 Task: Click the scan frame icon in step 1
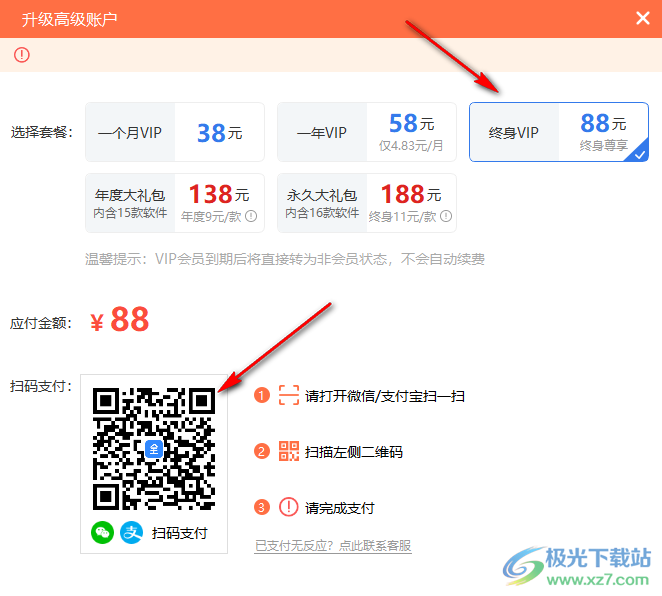click(x=289, y=396)
